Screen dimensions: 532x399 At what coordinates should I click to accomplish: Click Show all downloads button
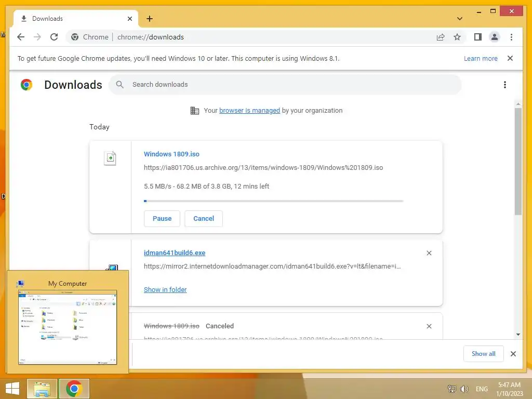[484, 354]
